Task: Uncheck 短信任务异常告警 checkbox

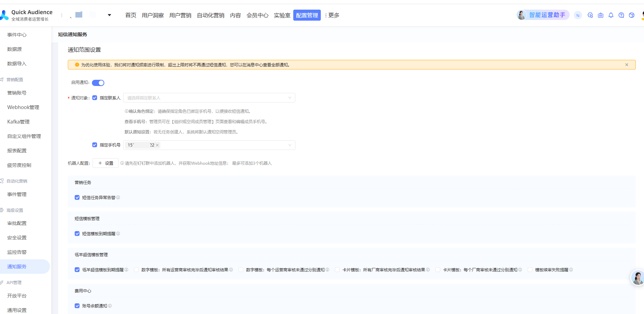Action: pyautogui.click(x=77, y=197)
